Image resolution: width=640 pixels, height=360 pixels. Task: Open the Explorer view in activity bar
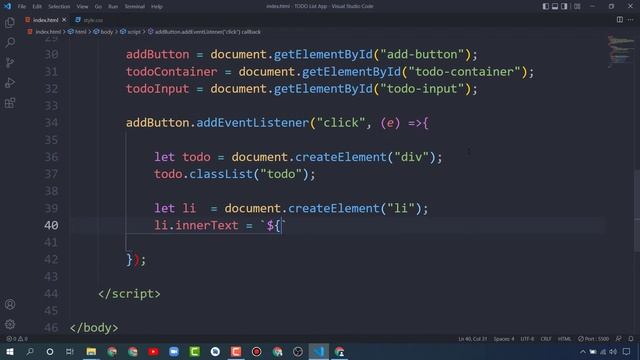point(10,22)
